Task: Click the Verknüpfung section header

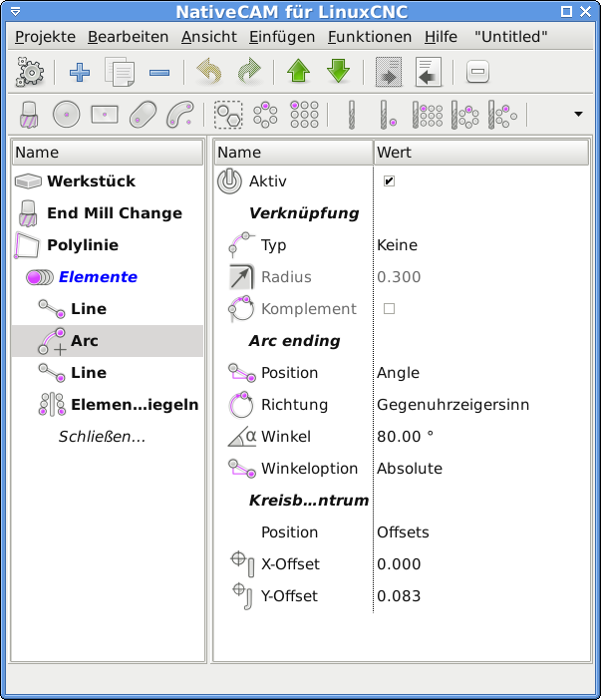Action: click(304, 213)
